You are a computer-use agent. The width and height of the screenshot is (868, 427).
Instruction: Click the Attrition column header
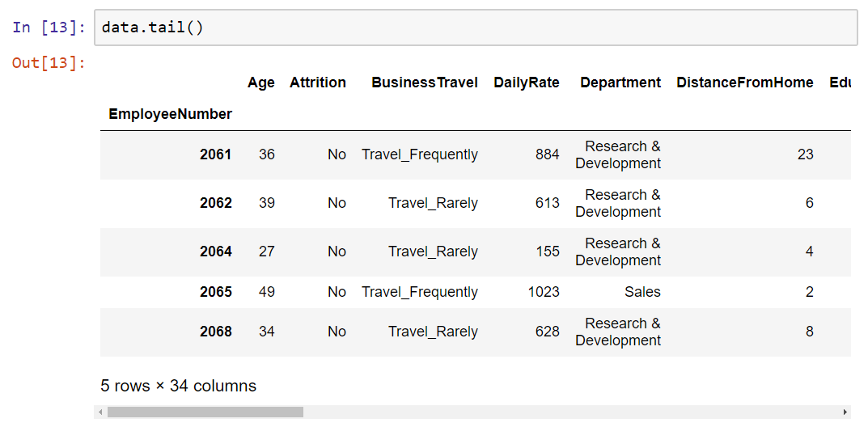pyautogui.click(x=318, y=82)
